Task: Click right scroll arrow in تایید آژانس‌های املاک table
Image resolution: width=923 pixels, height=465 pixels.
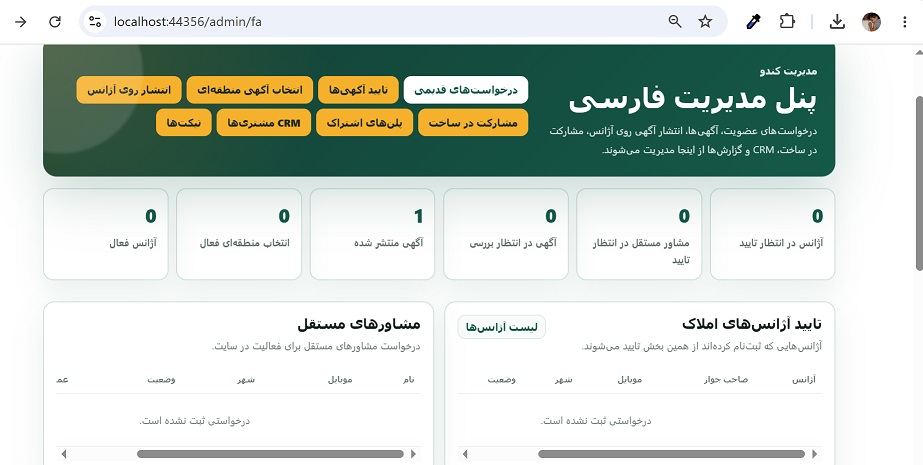Action: point(815,454)
